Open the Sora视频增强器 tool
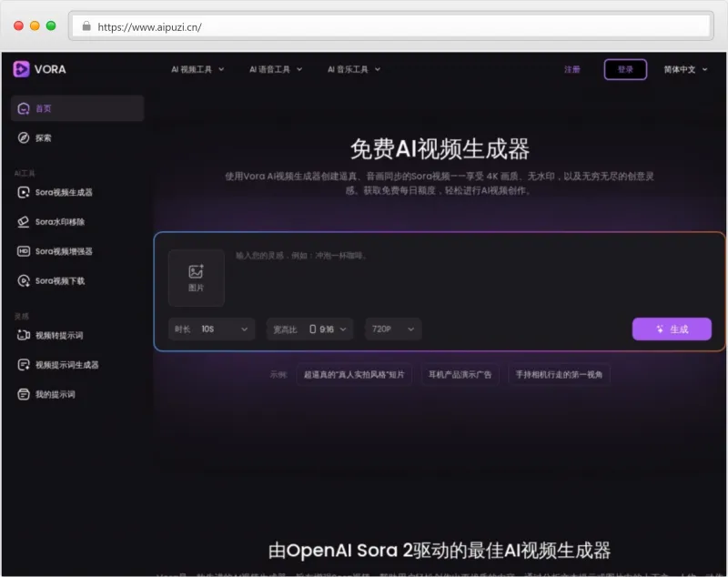Image resolution: width=728 pixels, height=577 pixels. pyautogui.click(x=61, y=251)
